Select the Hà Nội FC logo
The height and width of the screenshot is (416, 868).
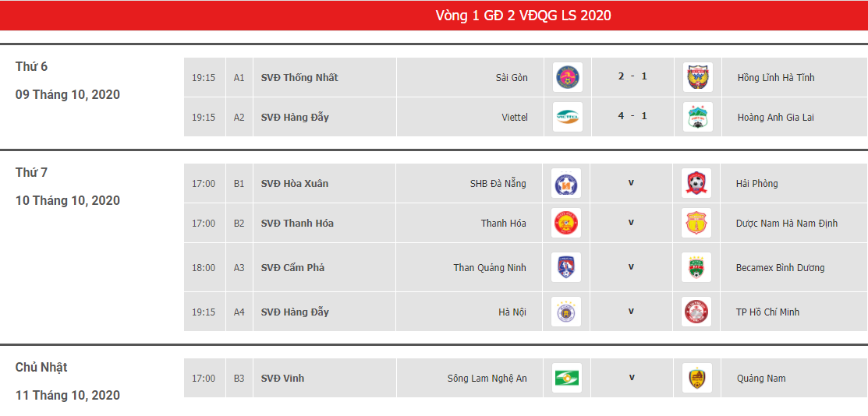[565, 312]
